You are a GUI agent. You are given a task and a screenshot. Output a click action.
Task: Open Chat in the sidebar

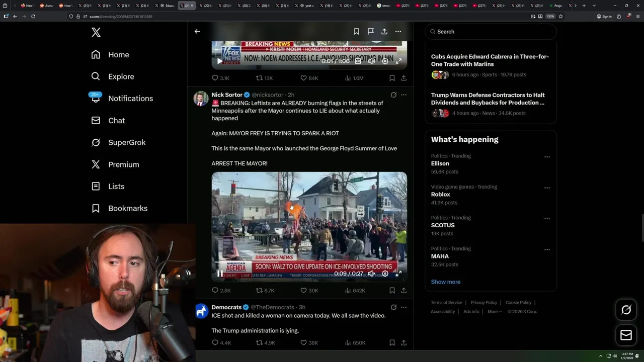pos(108,121)
